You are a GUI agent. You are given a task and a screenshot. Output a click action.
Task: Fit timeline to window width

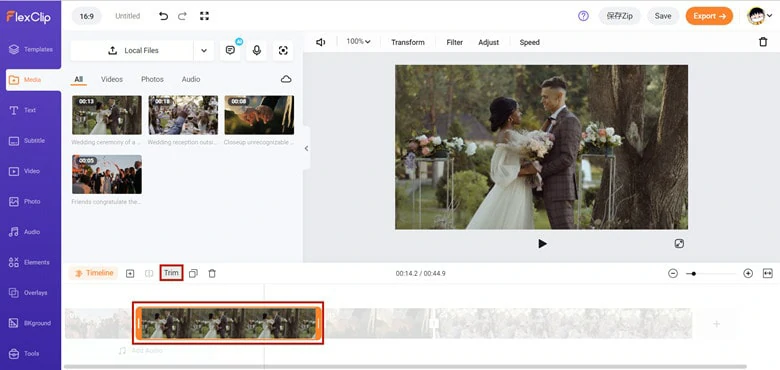(x=768, y=273)
